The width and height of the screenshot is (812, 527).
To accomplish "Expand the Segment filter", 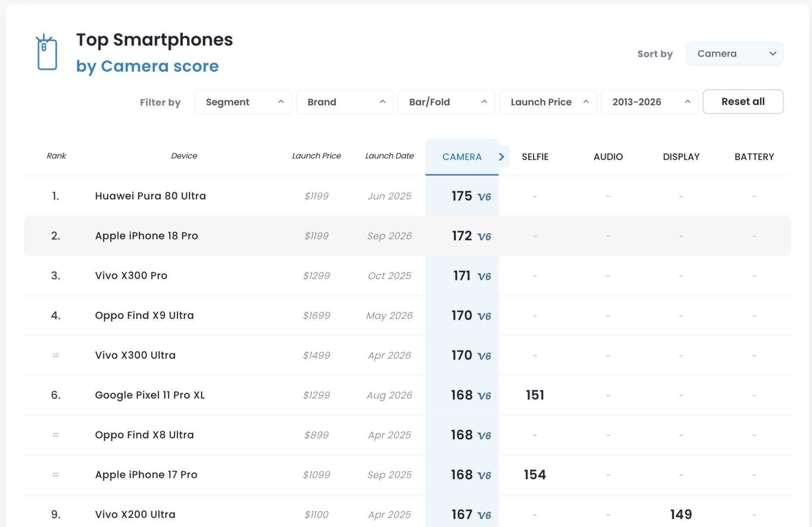I will [x=243, y=102].
